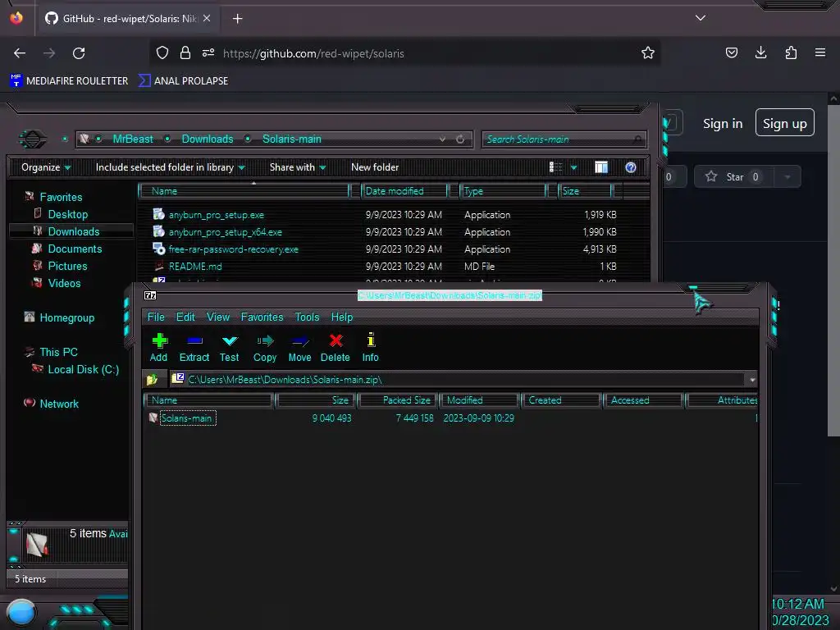Extract the archive with 7-Zip Extract icon
The width and height of the screenshot is (840, 630).
click(194, 348)
